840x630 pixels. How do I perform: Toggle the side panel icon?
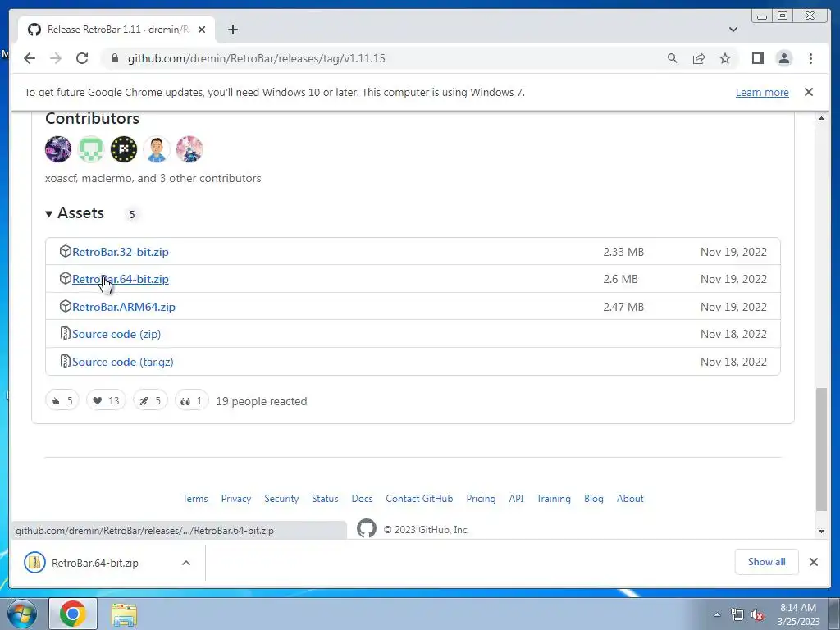(x=757, y=58)
